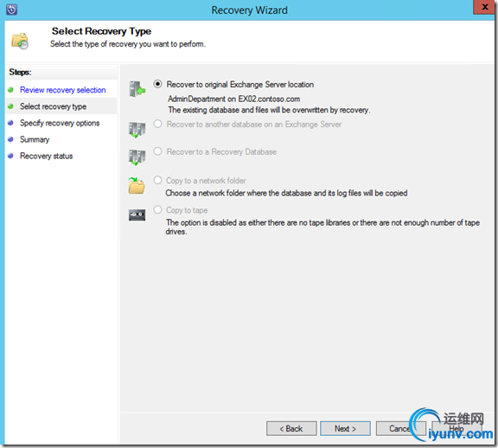Open the Review recovery selection step
Screen dimensions: 498x448
[x=62, y=90]
